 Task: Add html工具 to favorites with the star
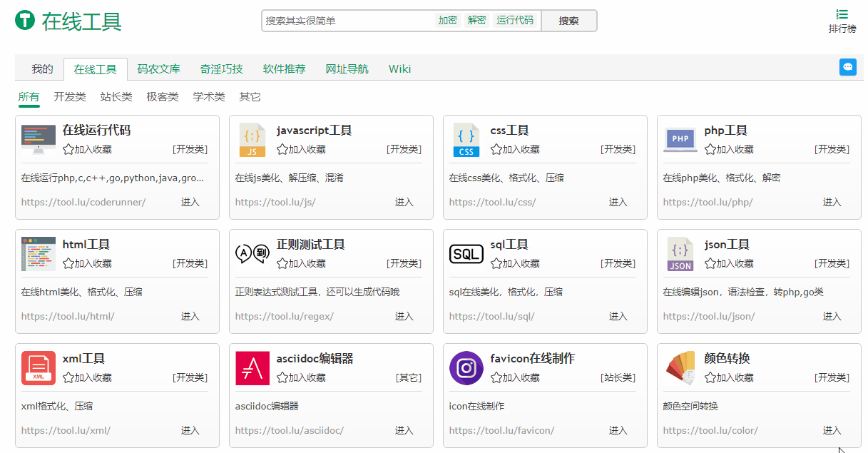click(x=68, y=263)
